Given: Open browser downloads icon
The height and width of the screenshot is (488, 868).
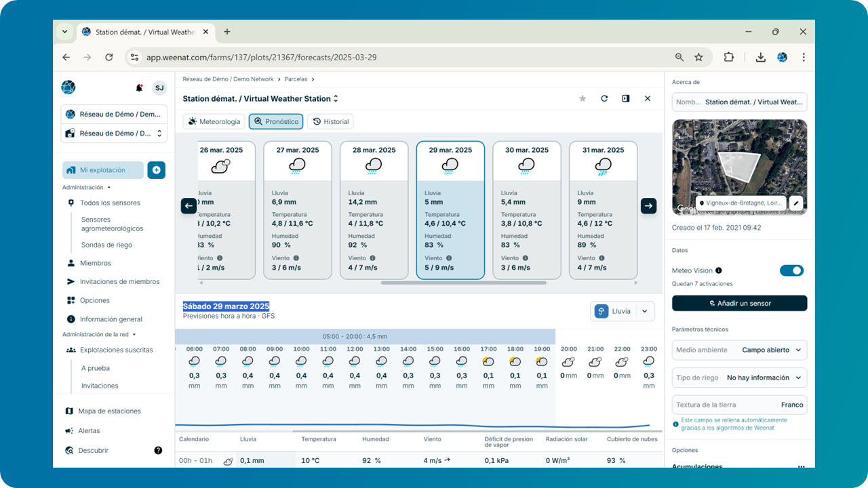Looking at the screenshot, I should (760, 58).
